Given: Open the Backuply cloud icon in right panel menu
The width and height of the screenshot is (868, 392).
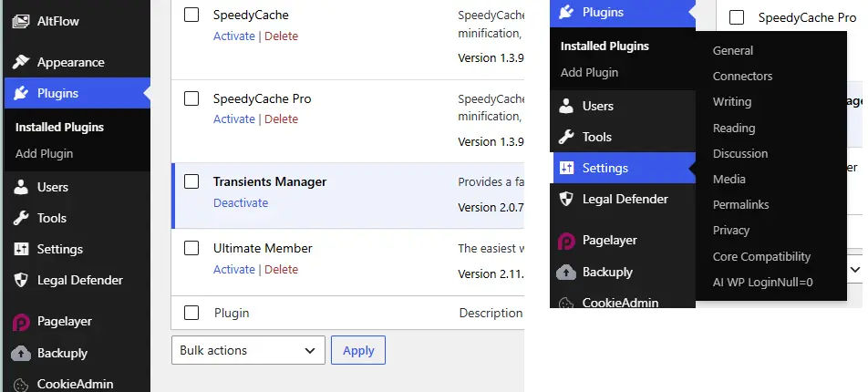Looking at the screenshot, I should [x=566, y=273].
